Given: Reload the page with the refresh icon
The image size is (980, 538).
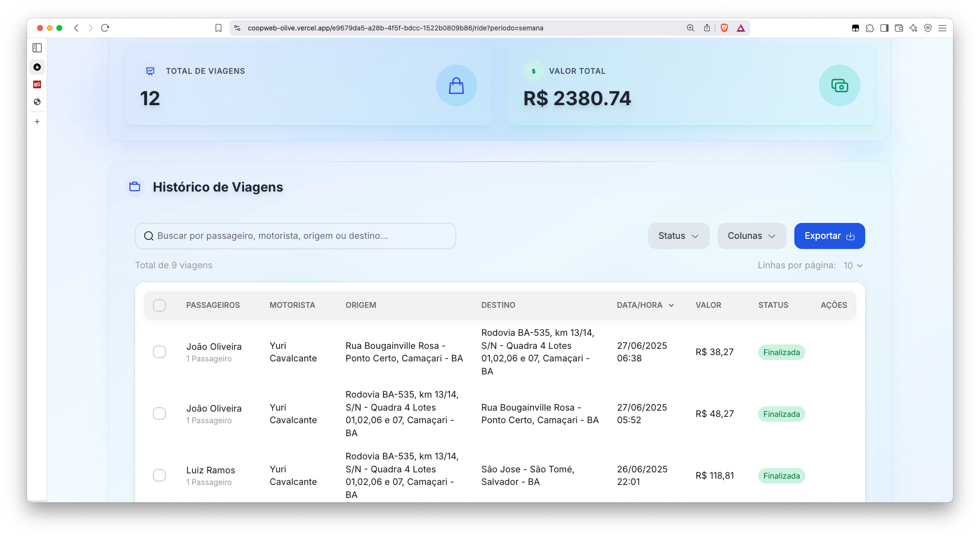Looking at the screenshot, I should tap(105, 28).
